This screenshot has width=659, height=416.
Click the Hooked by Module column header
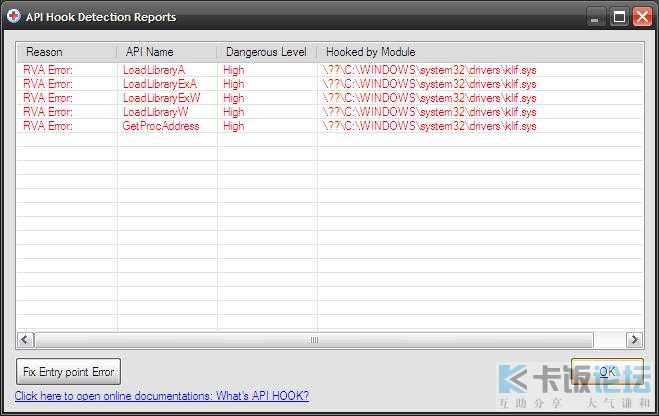point(480,52)
